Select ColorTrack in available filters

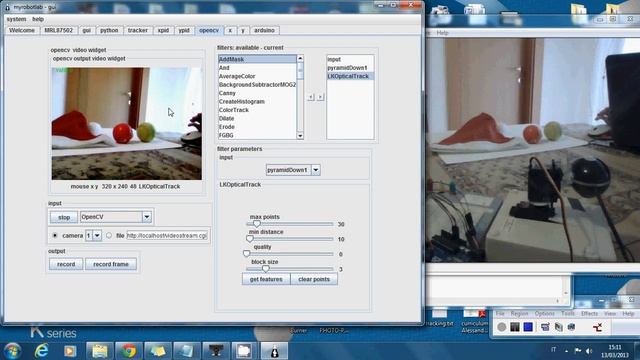258,110
